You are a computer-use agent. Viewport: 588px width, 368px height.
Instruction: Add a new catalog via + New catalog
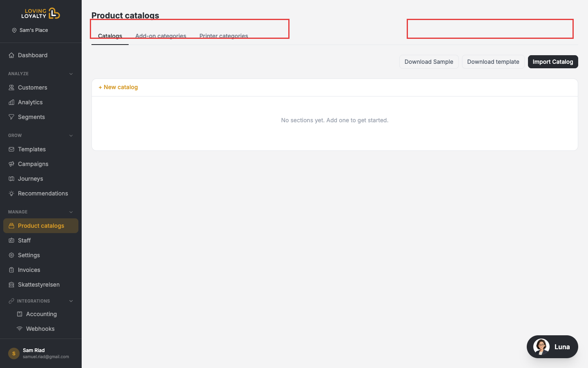[x=118, y=87]
